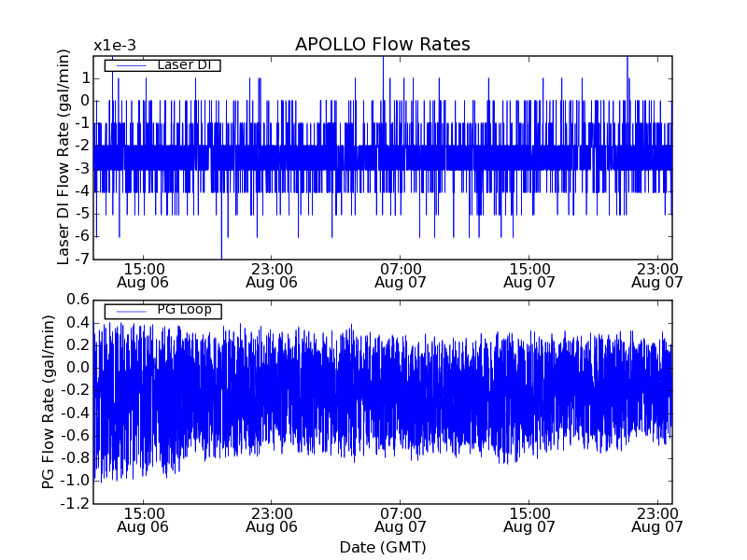Click the Laser DI Flow Rate y-axis label
The height and width of the screenshot is (560, 747).
(63, 157)
